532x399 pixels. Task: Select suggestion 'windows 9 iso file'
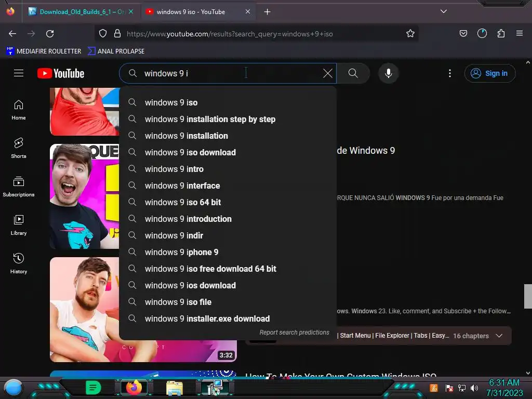coord(228,302)
